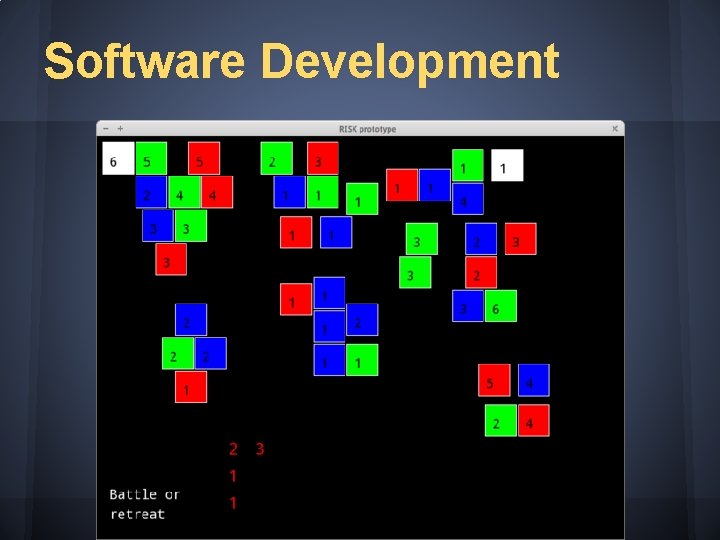
Task: Select the red 4 square beside bottom green 2
Action: coord(534,420)
